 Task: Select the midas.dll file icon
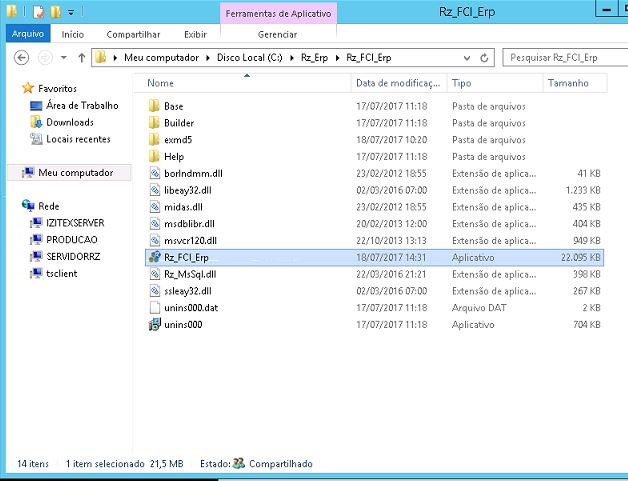click(x=155, y=207)
